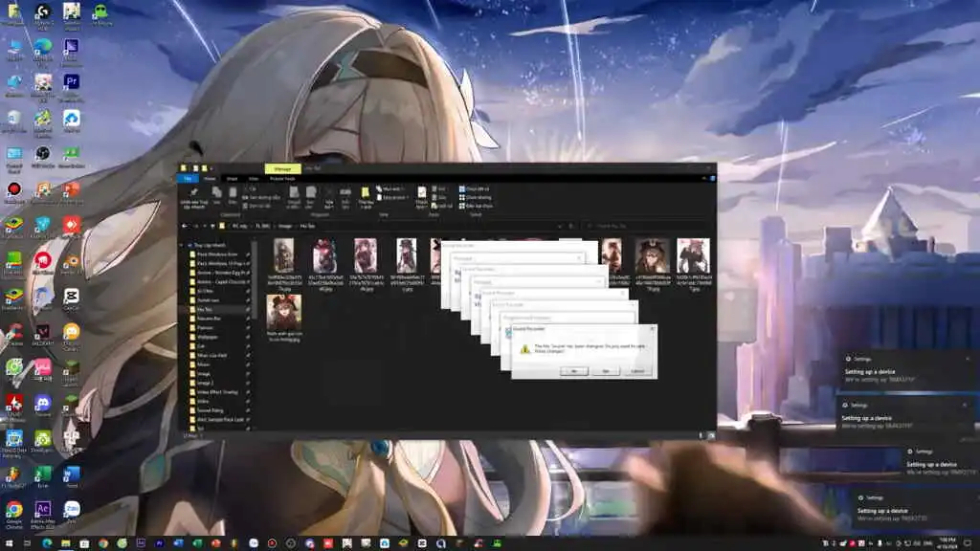Switch to the Home ribbon tab
Viewport: 980px width, 551px height.
(x=210, y=179)
